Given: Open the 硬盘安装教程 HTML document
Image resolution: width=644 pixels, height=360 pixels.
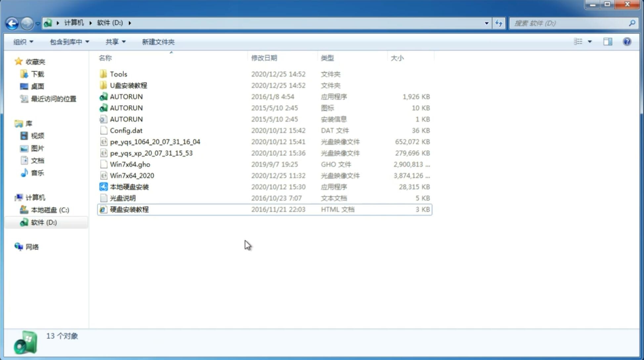Looking at the screenshot, I should 129,209.
